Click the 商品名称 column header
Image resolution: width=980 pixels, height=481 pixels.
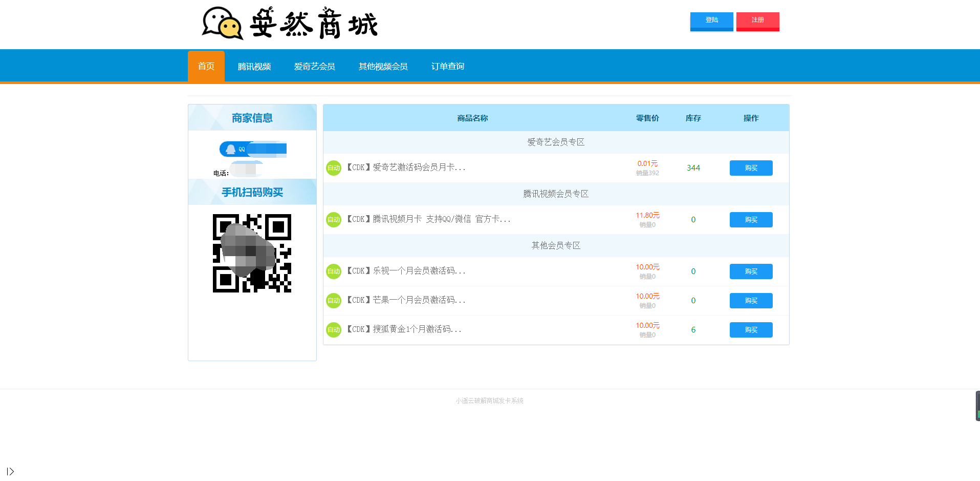[472, 118]
